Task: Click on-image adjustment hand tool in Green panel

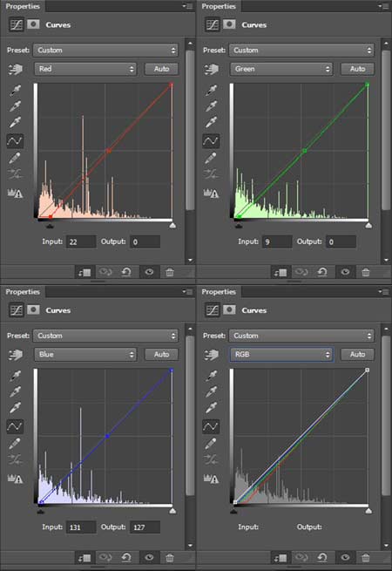Action: click(211, 69)
